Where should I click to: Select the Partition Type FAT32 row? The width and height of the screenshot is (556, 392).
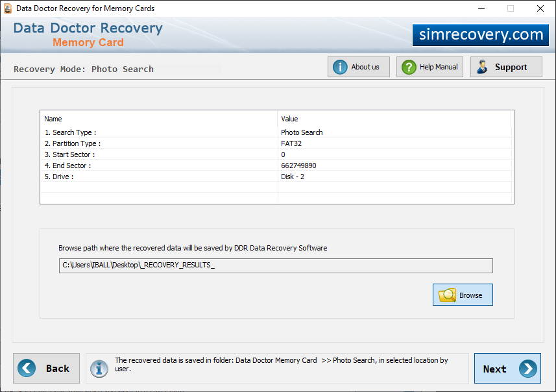276,143
